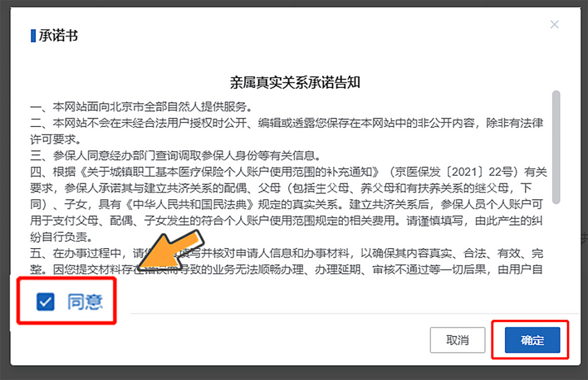This screenshot has width=588, height=380.
Task: Click clause 五 starting with 在办事过程中
Action: [286, 261]
